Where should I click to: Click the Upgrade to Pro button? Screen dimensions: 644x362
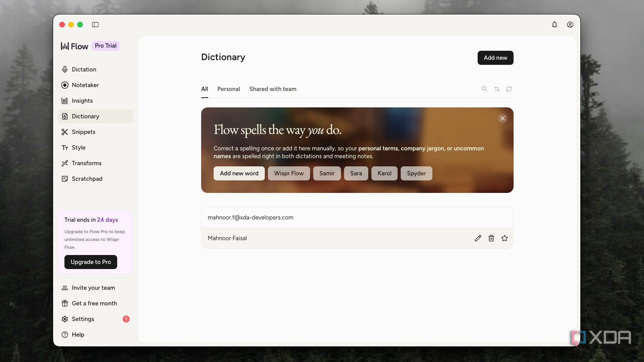[91, 262]
